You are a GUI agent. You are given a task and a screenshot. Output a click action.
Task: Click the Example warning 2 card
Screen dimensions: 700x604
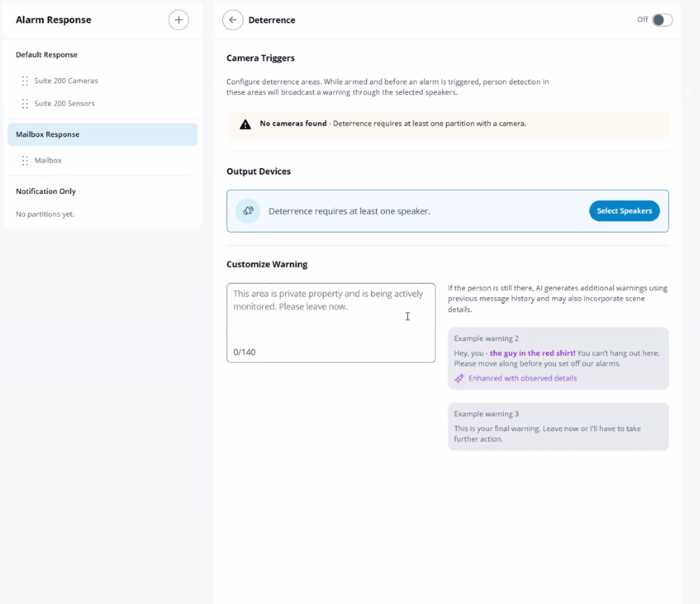558,359
